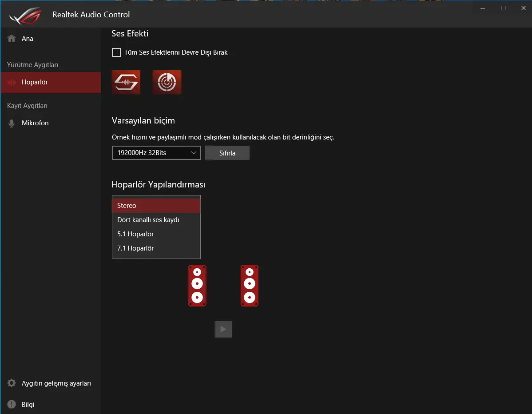The image size is (532, 414).
Task: Click the Hoparlör Yapılandırması heading
Action: click(158, 185)
